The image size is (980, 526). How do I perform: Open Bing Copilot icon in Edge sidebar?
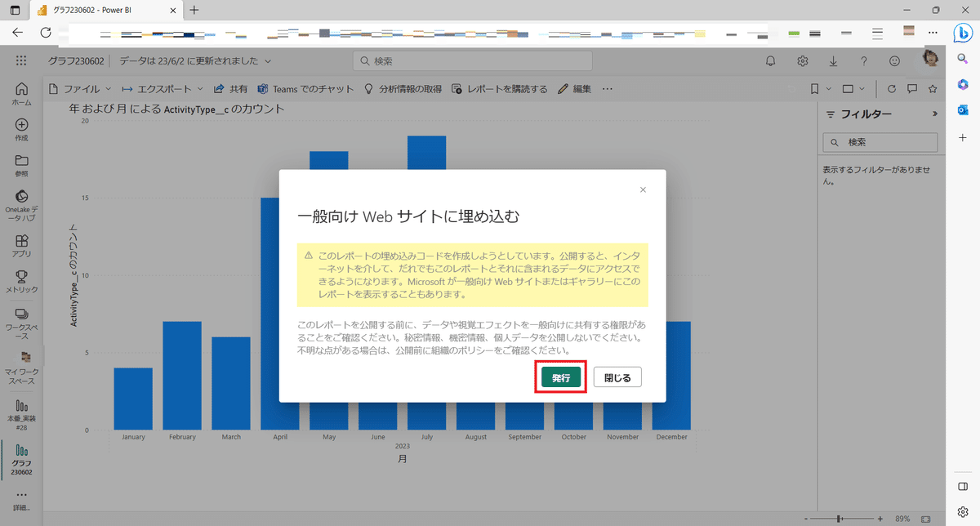(962, 33)
